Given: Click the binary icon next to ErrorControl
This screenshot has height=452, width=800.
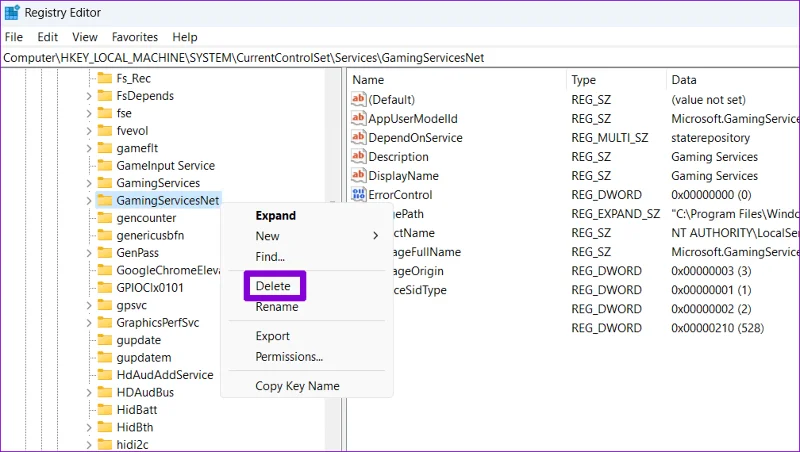Looking at the screenshot, I should click(359, 194).
